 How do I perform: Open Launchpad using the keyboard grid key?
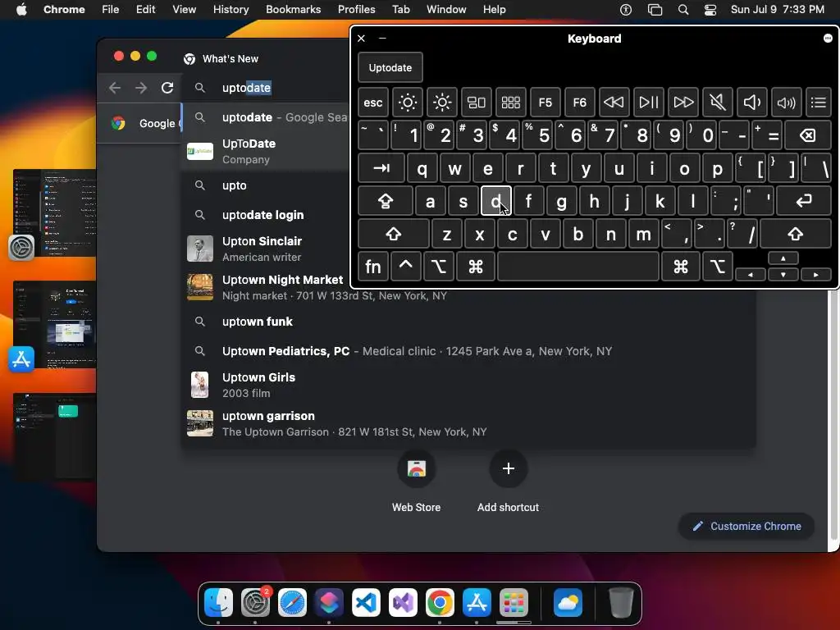tap(510, 103)
